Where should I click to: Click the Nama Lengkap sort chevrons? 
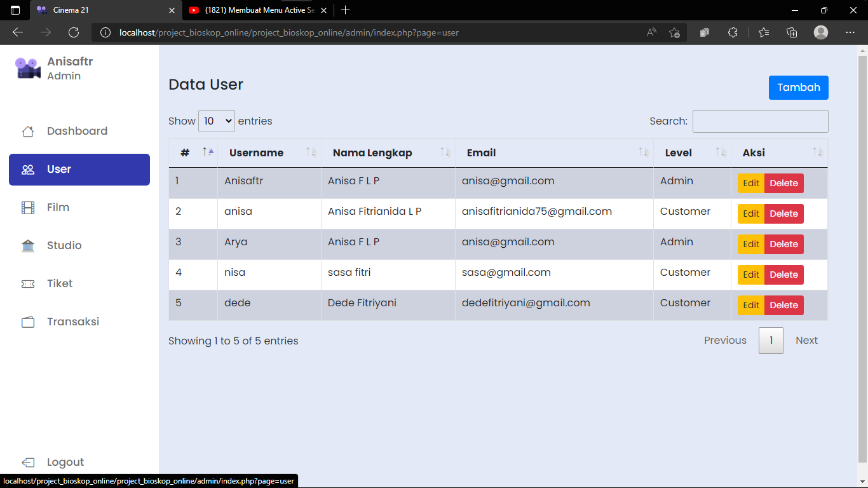[x=447, y=152]
